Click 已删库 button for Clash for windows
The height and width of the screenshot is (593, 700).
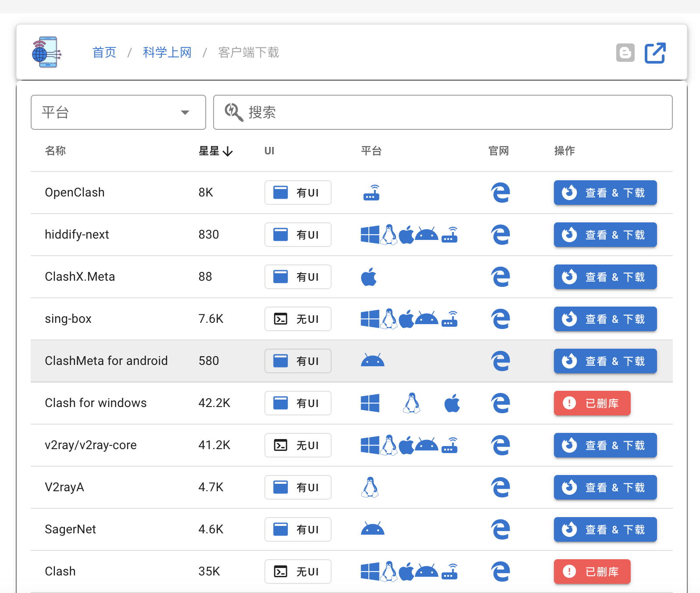tap(592, 403)
